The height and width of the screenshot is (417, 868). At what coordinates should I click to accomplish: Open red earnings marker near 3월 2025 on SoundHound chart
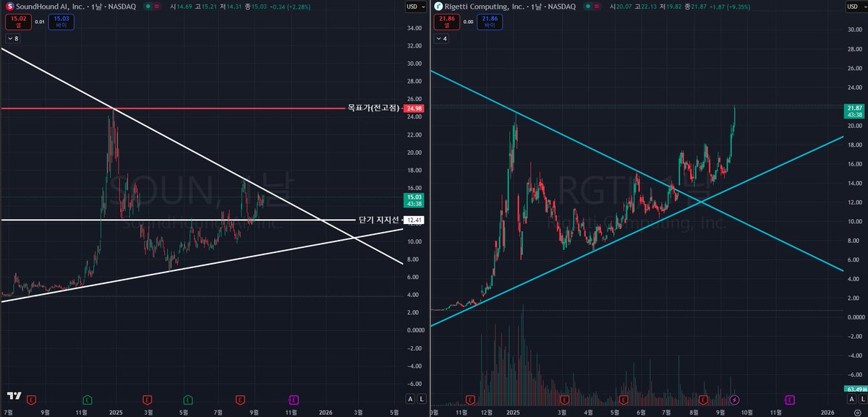[147, 399]
